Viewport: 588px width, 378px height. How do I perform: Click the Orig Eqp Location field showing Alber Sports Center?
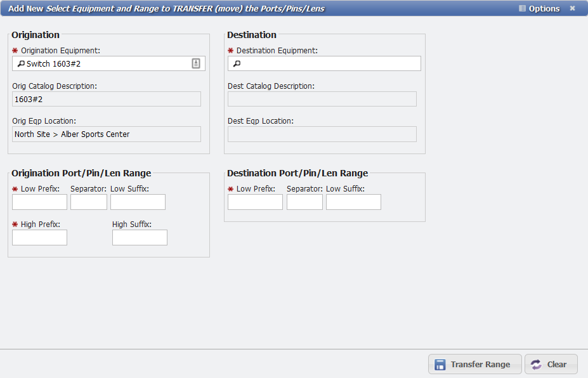[106, 134]
